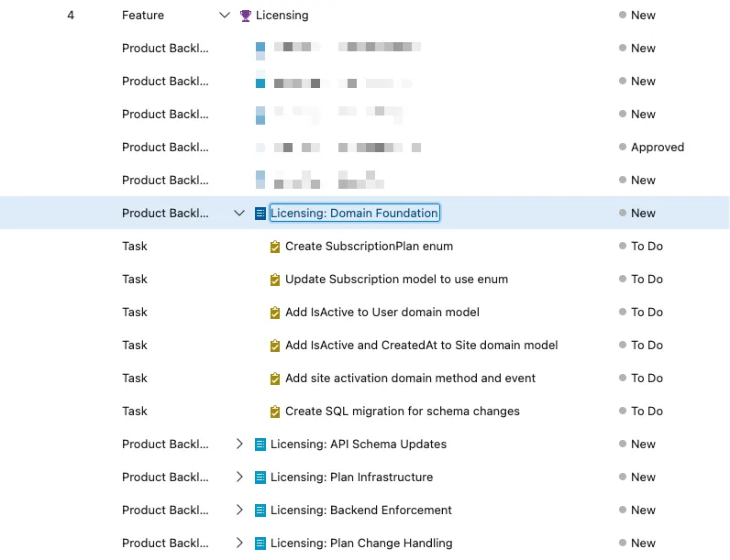Open task Add site activation domain method and event
This screenshot has width=730, height=560.
coord(410,379)
